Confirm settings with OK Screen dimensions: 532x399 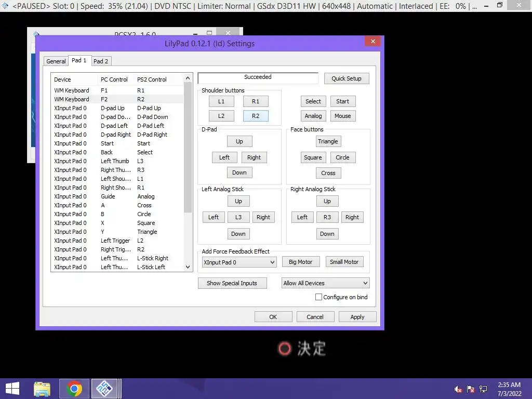click(x=273, y=317)
